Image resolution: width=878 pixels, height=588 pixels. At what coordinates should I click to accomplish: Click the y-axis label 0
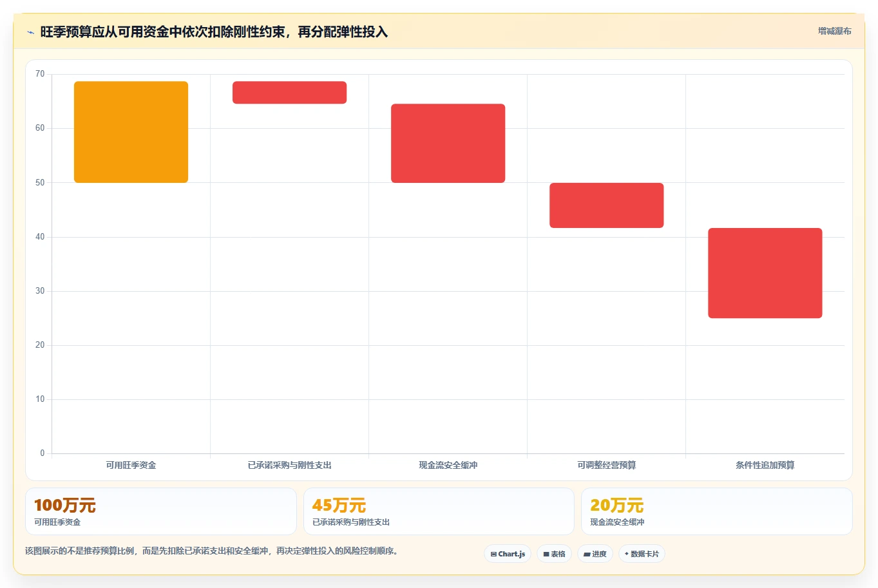point(43,453)
